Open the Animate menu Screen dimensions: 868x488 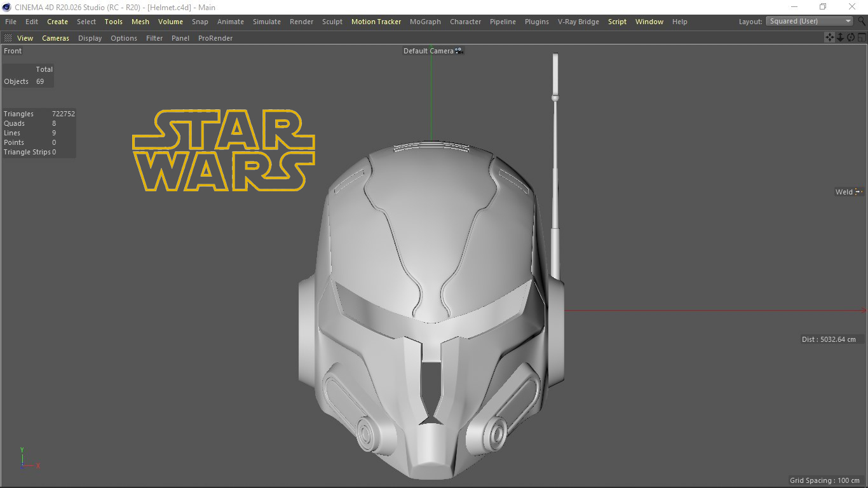[231, 22]
